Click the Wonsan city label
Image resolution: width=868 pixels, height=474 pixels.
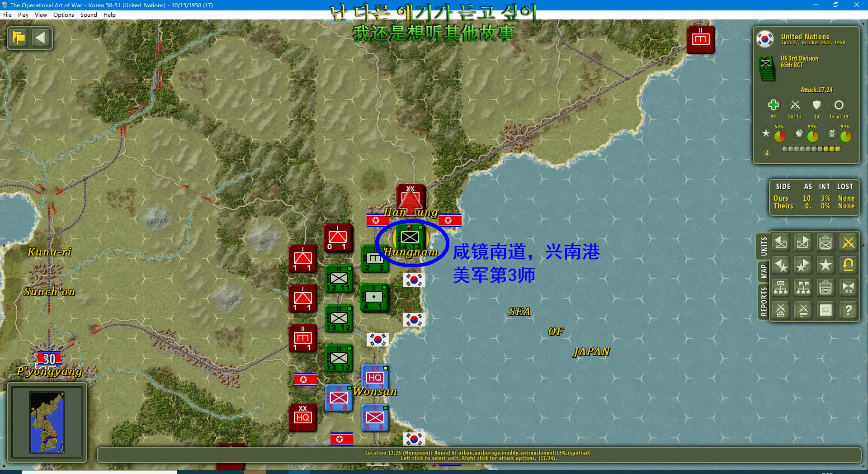click(375, 391)
